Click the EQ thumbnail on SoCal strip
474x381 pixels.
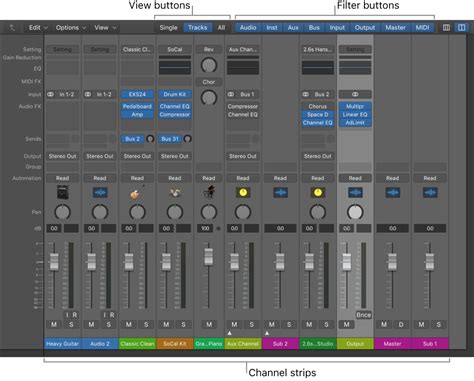pyautogui.click(x=175, y=68)
